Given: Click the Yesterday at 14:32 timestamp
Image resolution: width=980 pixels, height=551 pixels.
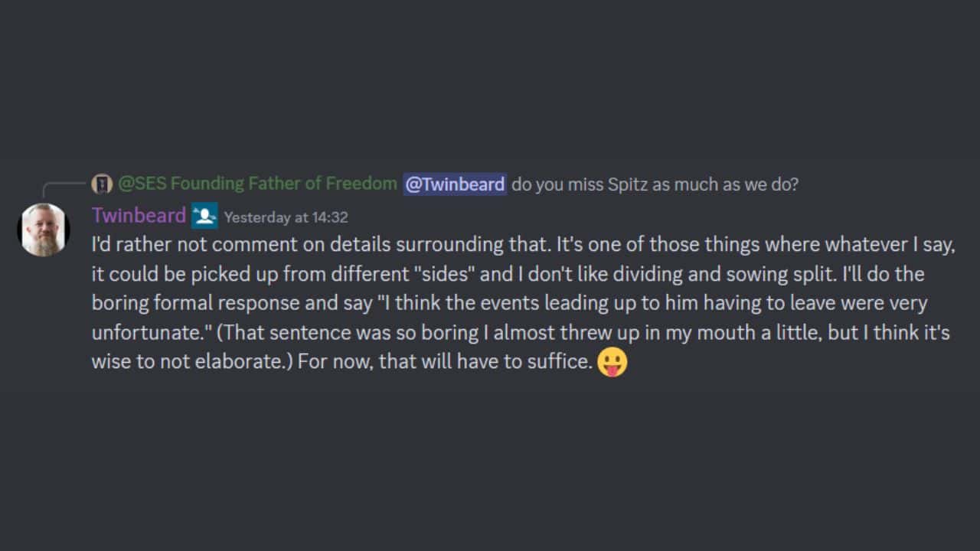Looking at the screenshot, I should pyautogui.click(x=286, y=217).
